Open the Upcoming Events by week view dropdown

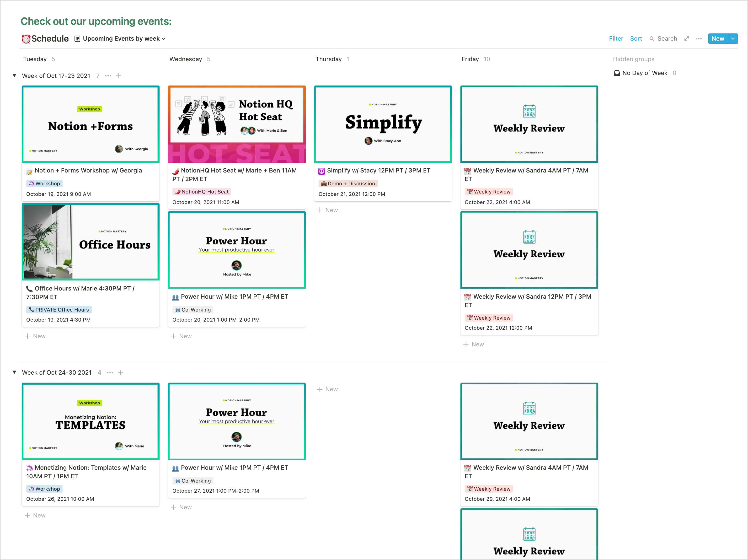coord(124,38)
